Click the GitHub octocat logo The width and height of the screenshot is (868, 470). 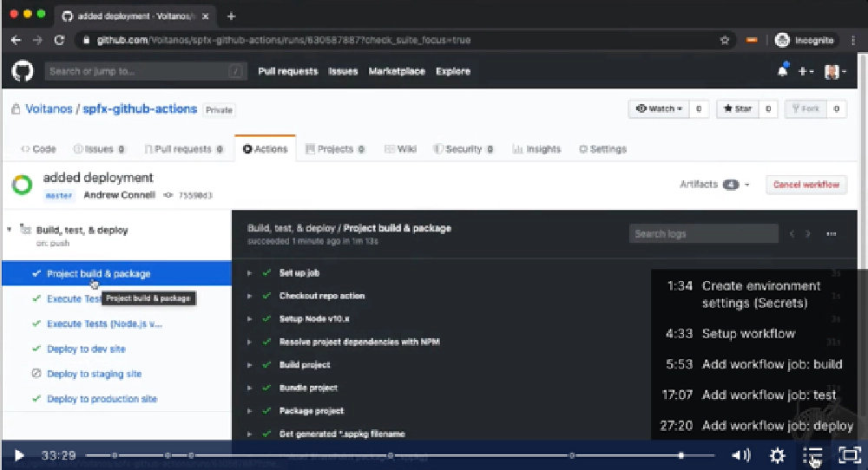[x=23, y=71]
